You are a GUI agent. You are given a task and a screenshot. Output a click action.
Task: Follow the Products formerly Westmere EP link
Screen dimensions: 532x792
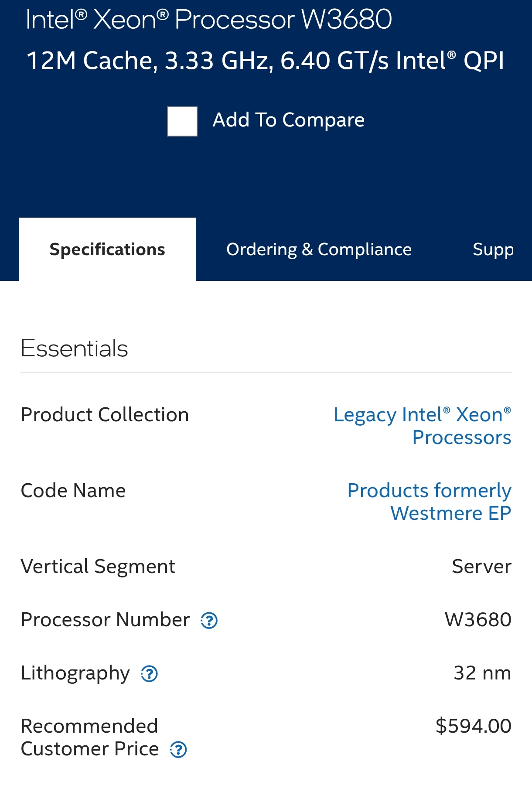coord(429,502)
